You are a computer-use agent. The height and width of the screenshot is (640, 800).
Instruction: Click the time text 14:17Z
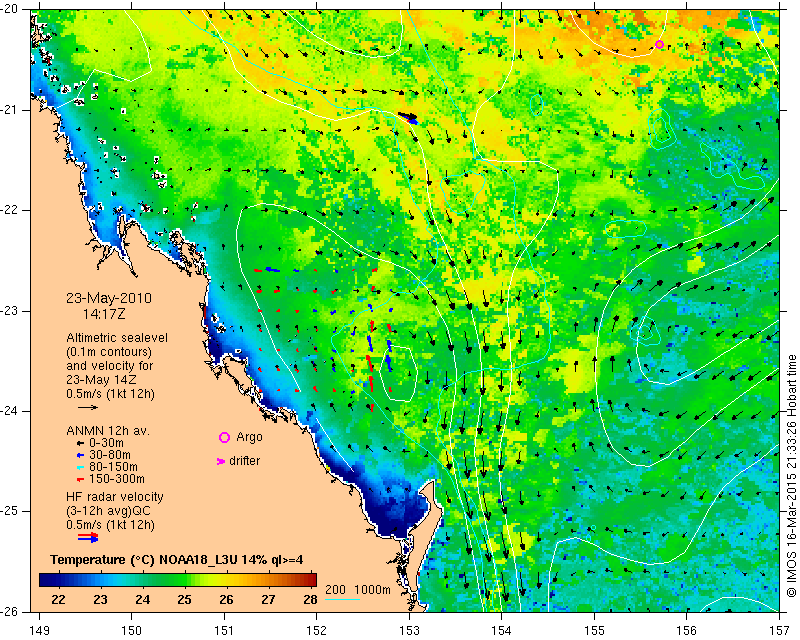pos(104,314)
